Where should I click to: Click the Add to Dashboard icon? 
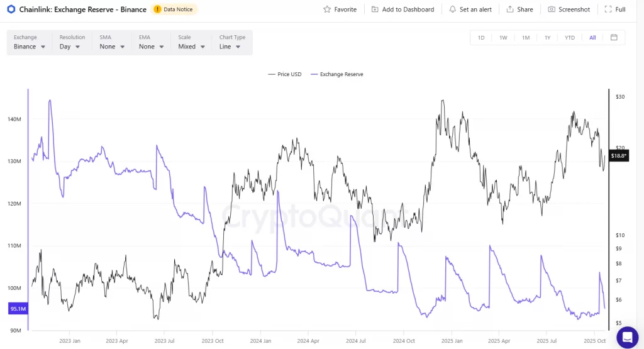point(375,9)
